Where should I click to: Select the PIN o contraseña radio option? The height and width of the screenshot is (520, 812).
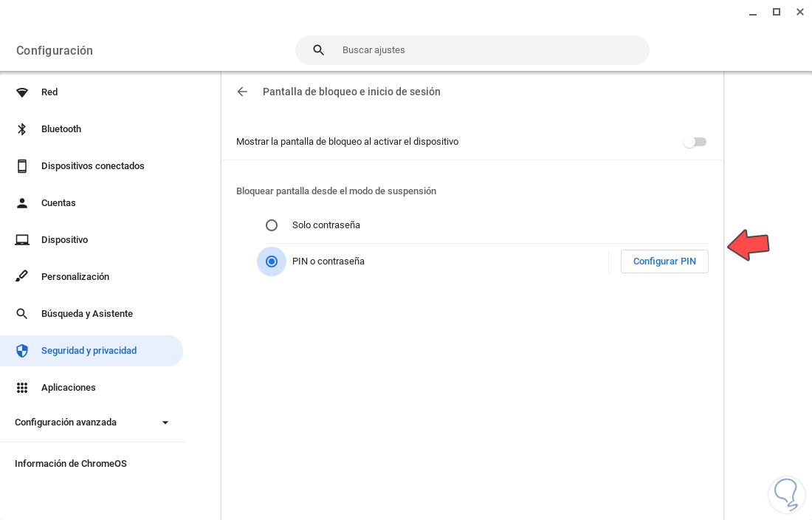coord(272,261)
